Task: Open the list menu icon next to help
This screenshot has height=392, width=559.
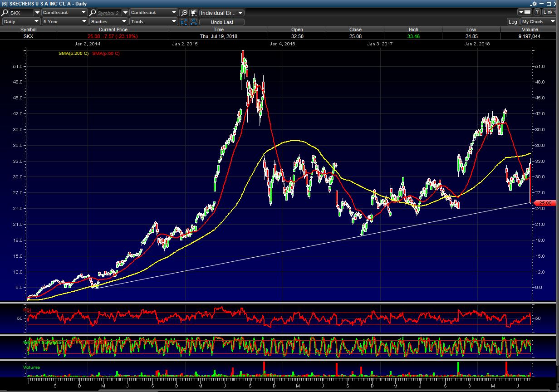Action: click(x=525, y=13)
